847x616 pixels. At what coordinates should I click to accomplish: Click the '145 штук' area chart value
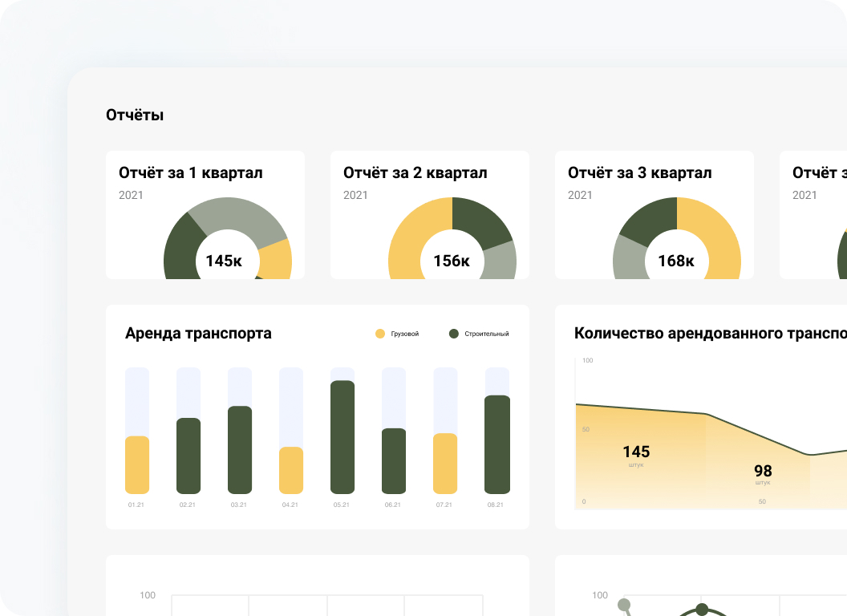click(636, 456)
